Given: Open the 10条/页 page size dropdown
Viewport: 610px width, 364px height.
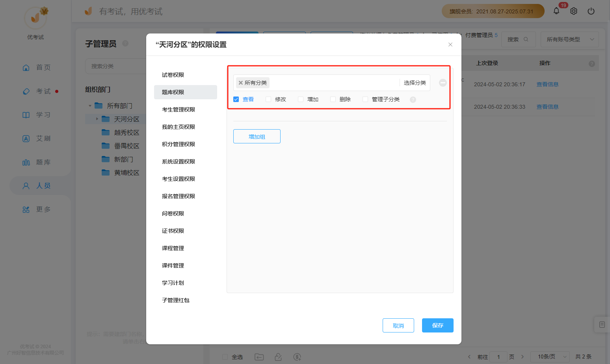Looking at the screenshot, I should pos(550,357).
